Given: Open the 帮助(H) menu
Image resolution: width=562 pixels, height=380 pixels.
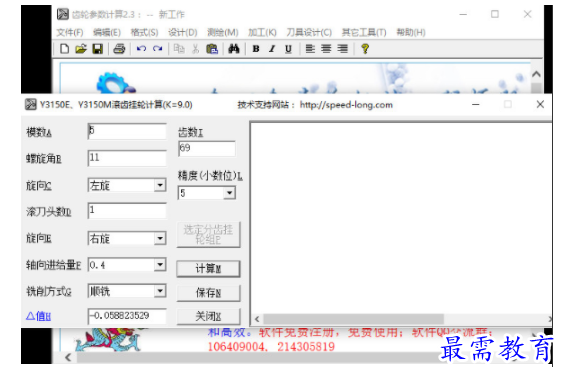Looking at the screenshot, I should [411, 32].
